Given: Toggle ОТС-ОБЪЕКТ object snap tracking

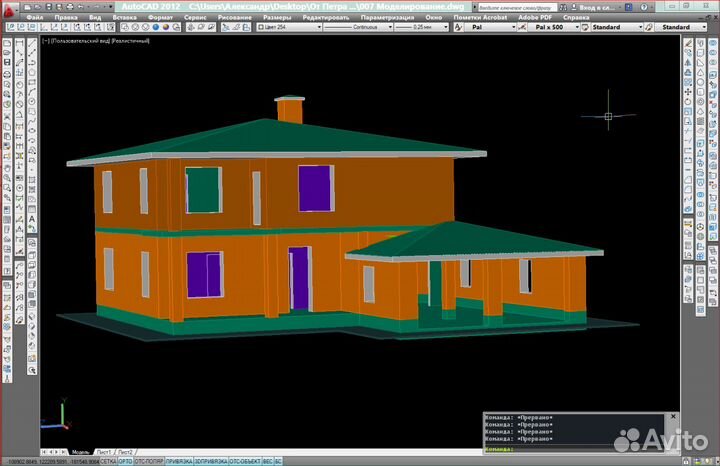Looking at the screenshot, I should point(245,461).
